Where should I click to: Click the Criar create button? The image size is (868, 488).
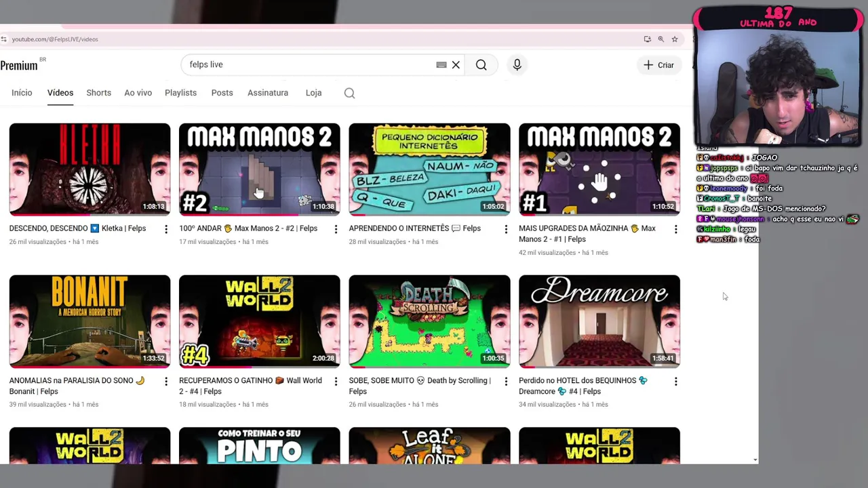658,65
